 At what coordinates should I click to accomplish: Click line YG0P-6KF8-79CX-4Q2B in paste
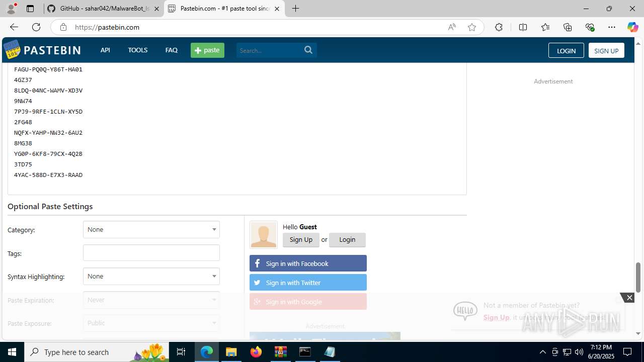pyautogui.click(x=48, y=154)
